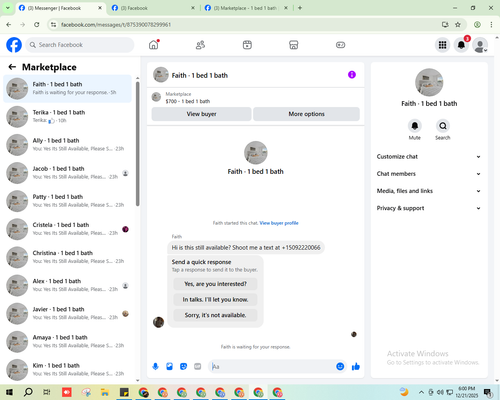The width and height of the screenshot is (500, 400).
Task: Open Windows taskbar search
Action: pos(28,392)
